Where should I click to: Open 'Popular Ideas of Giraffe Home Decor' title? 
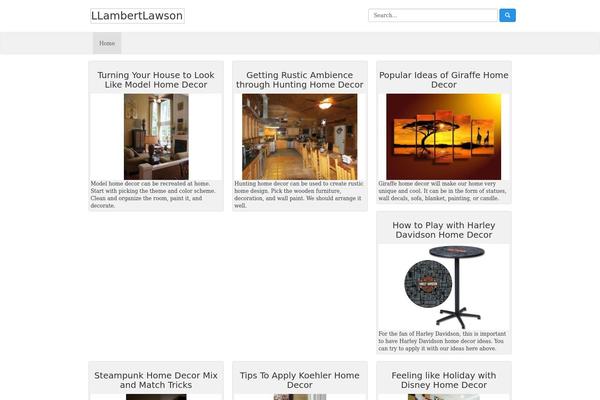point(443,80)
